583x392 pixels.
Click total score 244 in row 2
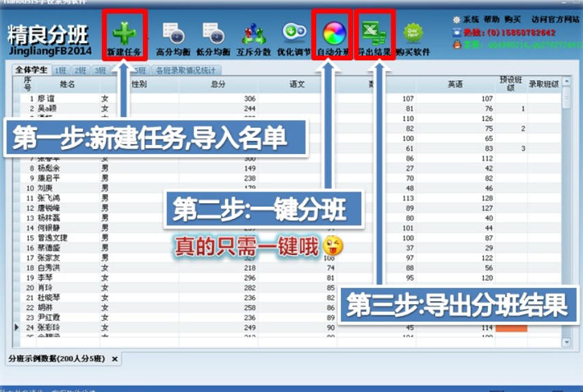pyautogui.click(x=250, y=109)
